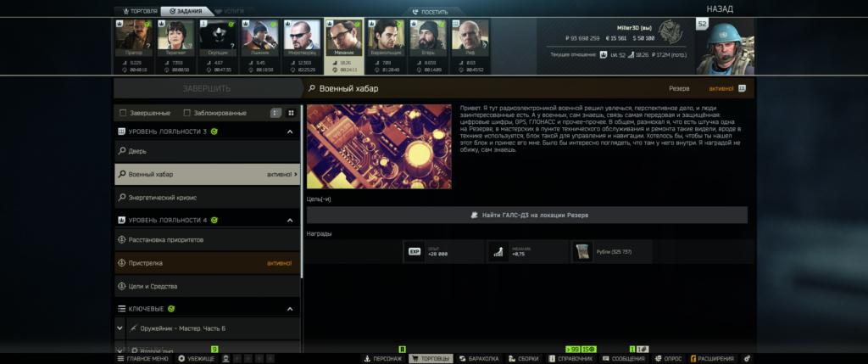Click the rubles balance ₽ 93 690 259

tap(583, 38)
